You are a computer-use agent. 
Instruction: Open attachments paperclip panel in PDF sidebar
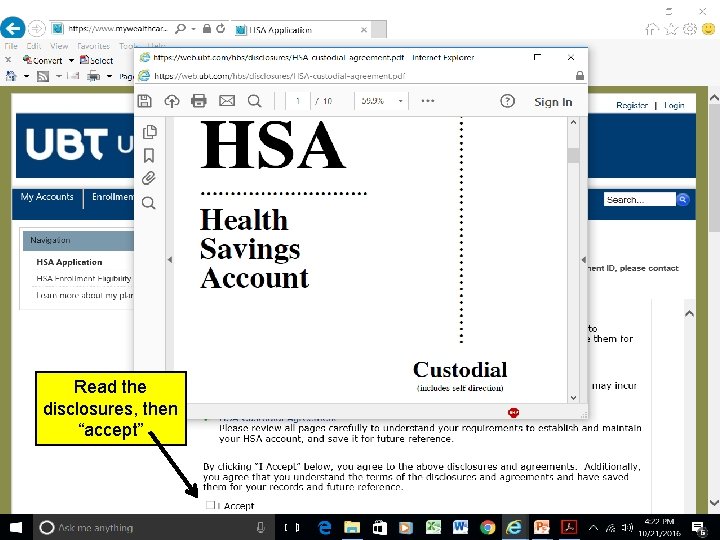coord(149,178)
